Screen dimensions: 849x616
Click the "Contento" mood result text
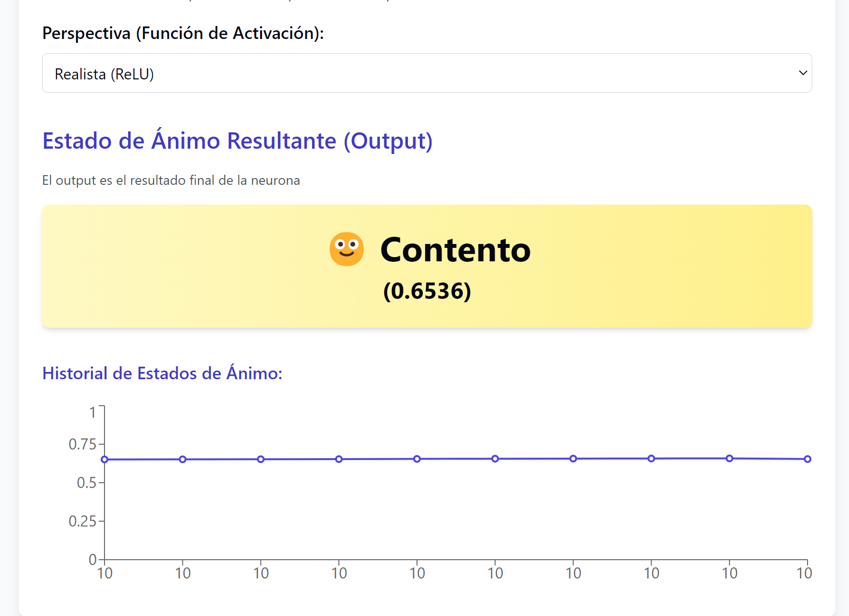[455, 250]
